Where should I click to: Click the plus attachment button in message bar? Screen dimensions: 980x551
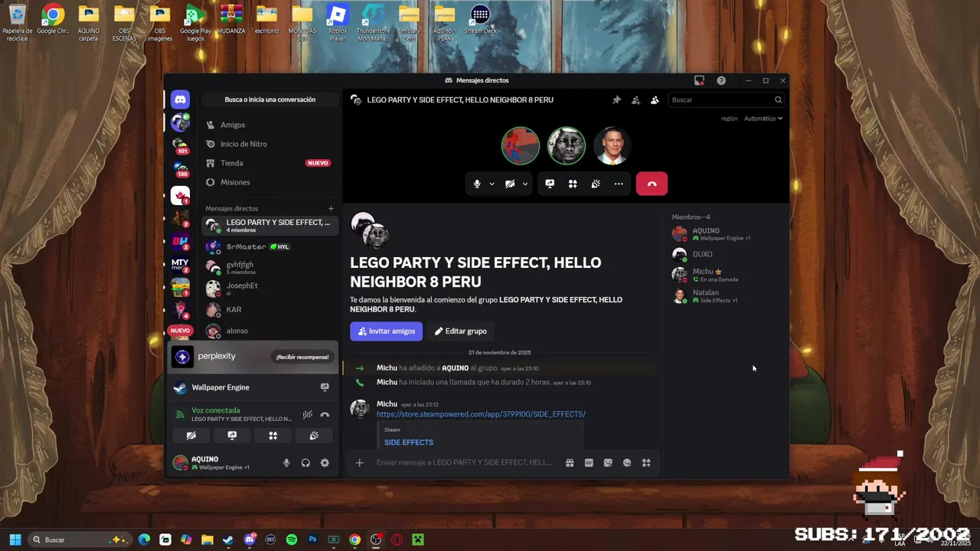pos(359,462)
